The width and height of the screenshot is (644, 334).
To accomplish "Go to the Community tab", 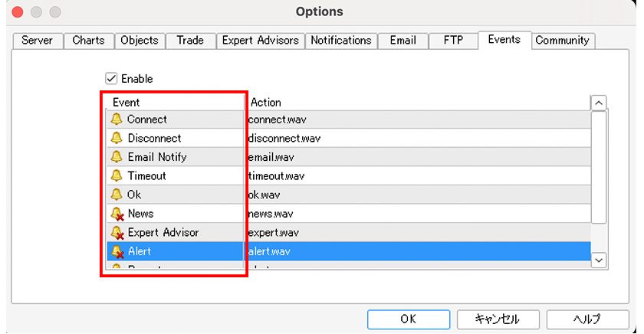I will (x=562, y=41).
